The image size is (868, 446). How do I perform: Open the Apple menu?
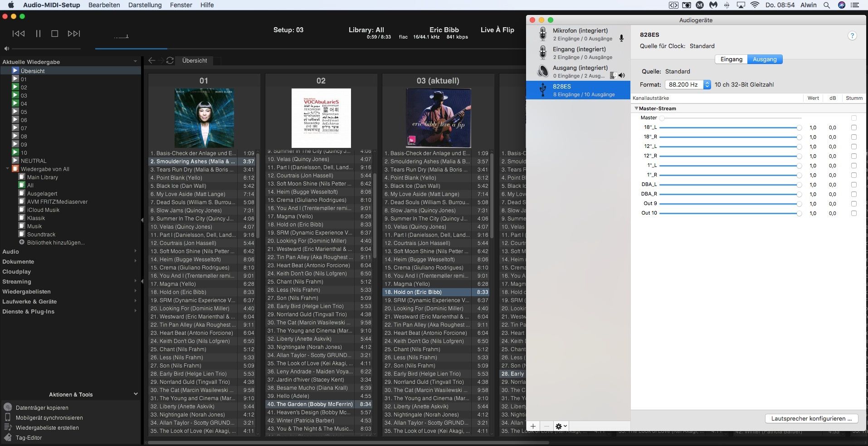coord(11,5)
